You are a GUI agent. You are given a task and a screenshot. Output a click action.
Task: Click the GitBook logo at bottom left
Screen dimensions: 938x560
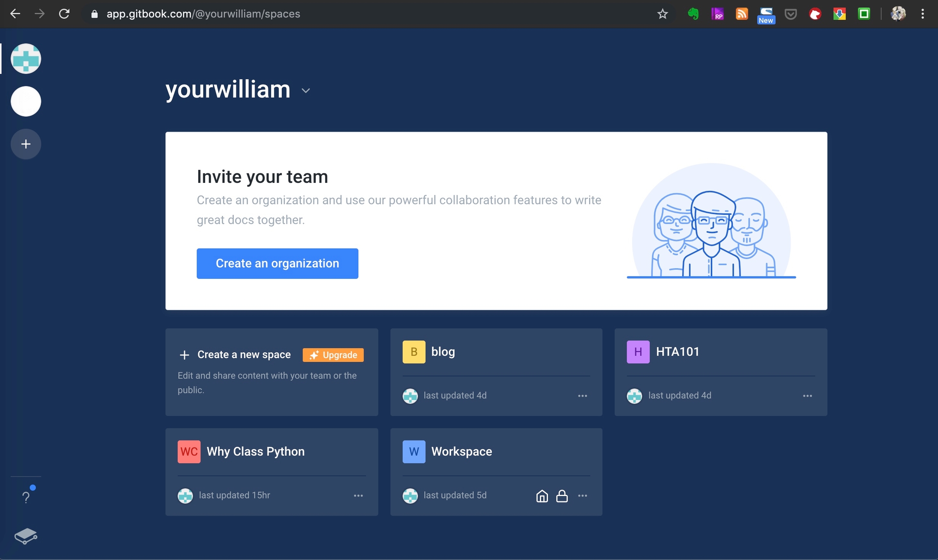26,536
